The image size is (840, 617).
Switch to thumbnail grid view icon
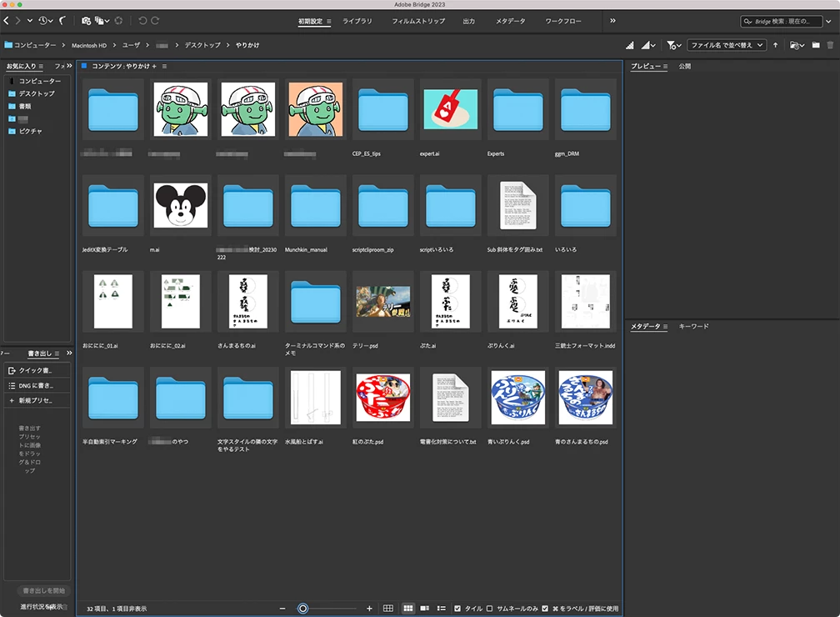(408, 609)
